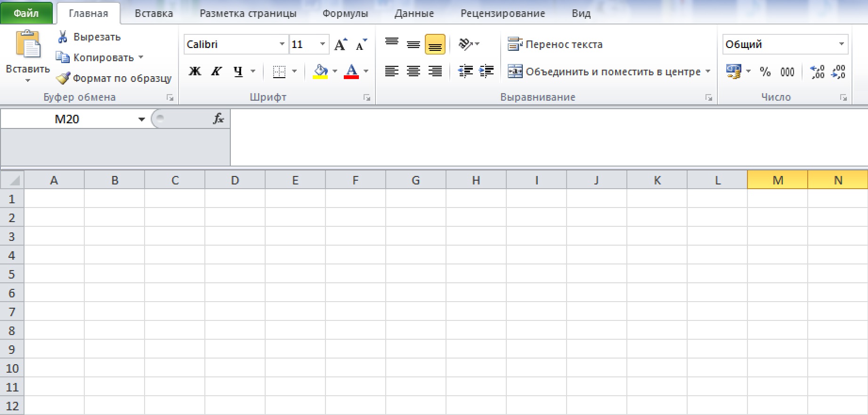Apply thousands separator 000 format
This screenshot has width=868, height=415.
[x=787, y=72]
